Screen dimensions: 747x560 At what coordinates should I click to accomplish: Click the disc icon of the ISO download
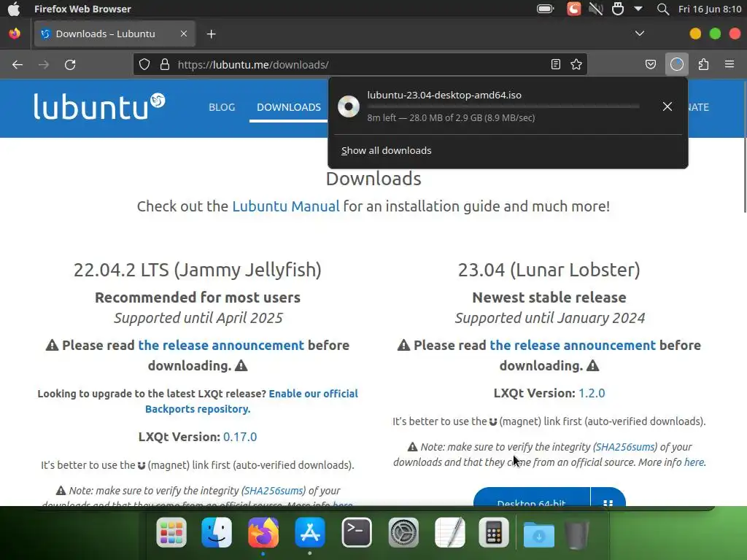(x=349, y=106)
